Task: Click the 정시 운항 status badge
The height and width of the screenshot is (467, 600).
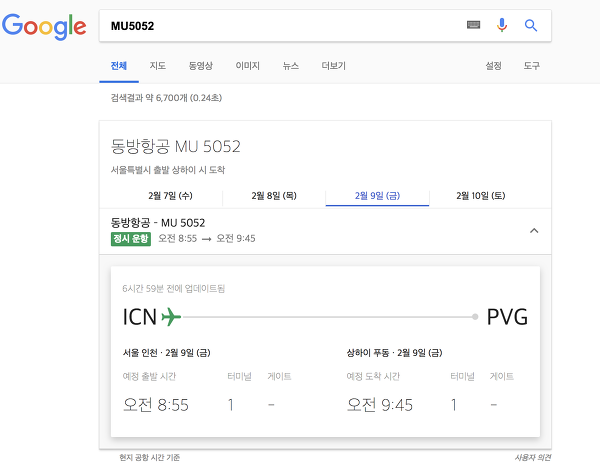Action: (x=131, y=238)
